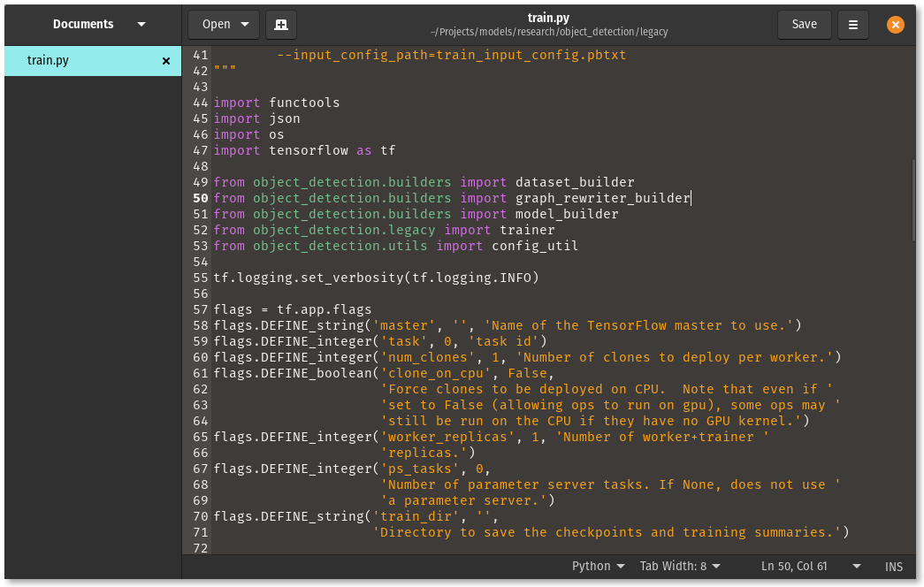Click the 'worker_replicas' string literal
Screen dimensions: 924x587
[x=447, y=437]
